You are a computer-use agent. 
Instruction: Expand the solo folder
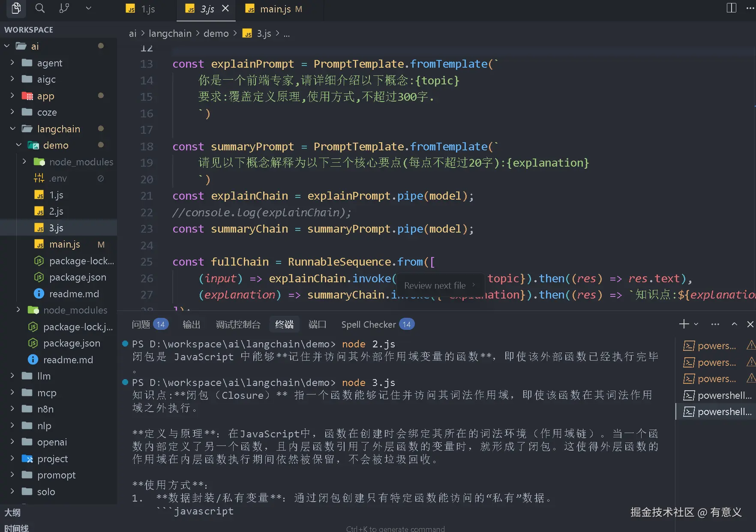pos(12,491)
